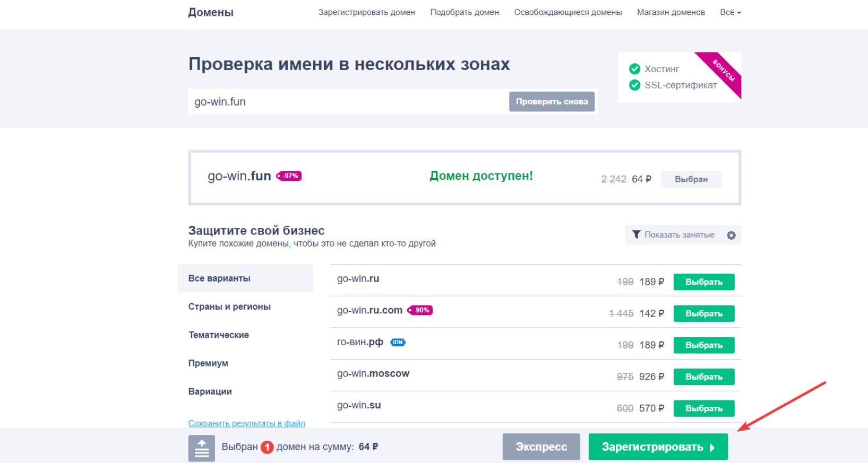Click the SSL-сертификат bonus label
The image size is (868, 463).
pos(681,85)
